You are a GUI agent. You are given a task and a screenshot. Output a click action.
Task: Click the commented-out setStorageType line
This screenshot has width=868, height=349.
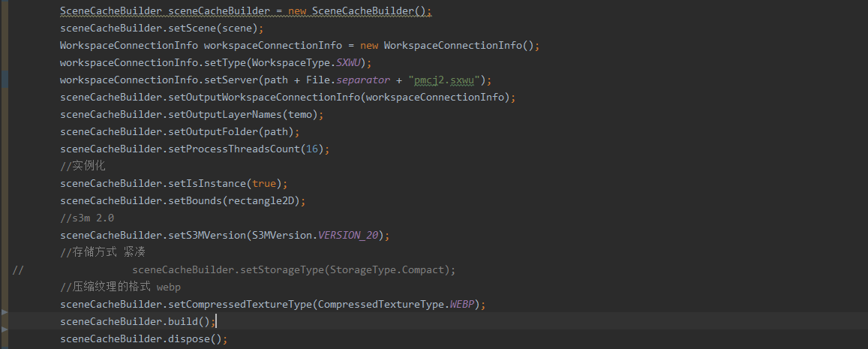293,269
